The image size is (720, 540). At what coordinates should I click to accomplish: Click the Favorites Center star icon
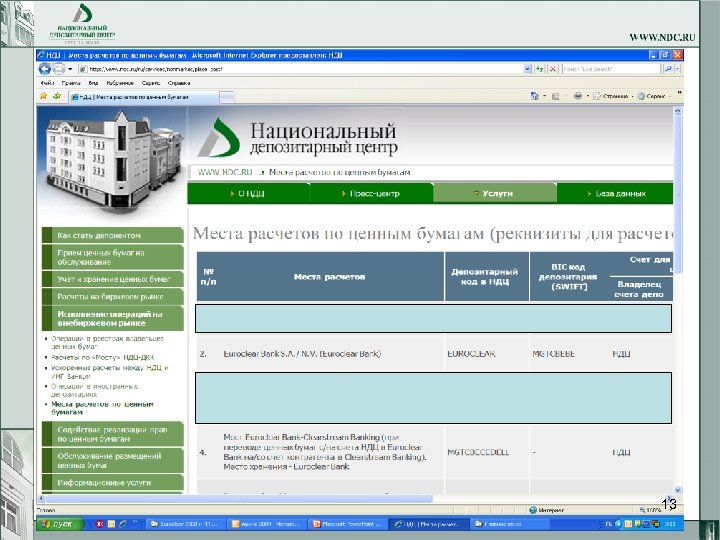point(44,96)
